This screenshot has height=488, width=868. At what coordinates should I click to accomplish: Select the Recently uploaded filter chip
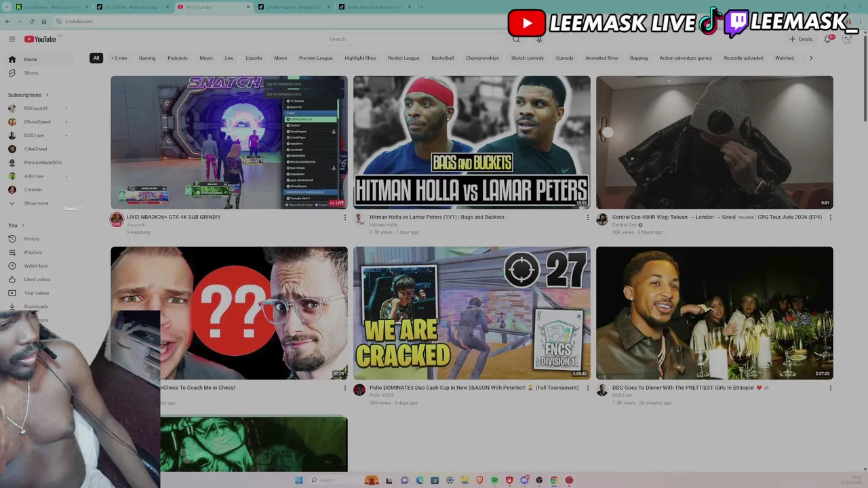(743, 58)
